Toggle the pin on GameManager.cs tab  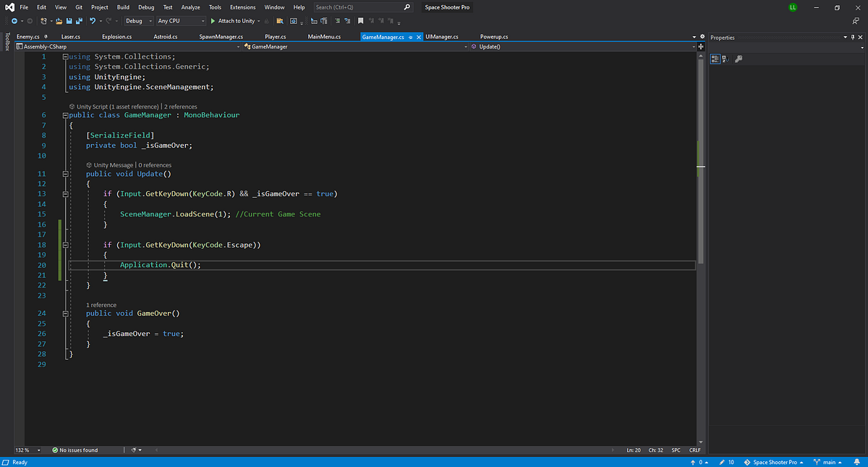pyautogui.click(x=411, y=36)
